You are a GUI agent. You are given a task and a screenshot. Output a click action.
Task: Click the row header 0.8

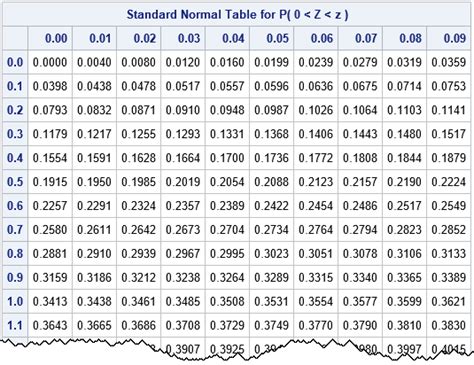click(x=15, y=253)
